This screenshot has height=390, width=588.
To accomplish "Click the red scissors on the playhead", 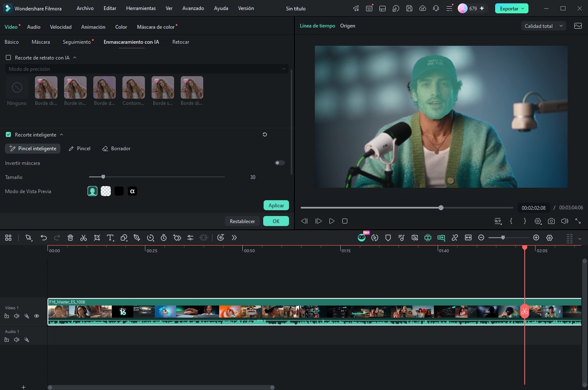I will click(x=525, y=311).
